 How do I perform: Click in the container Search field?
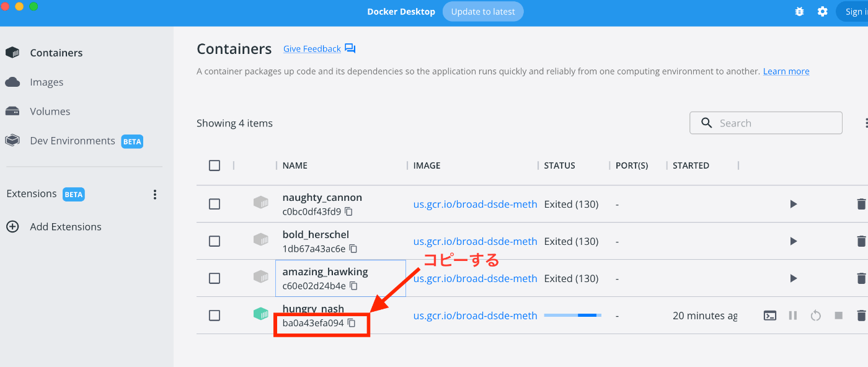pos(766,123)
